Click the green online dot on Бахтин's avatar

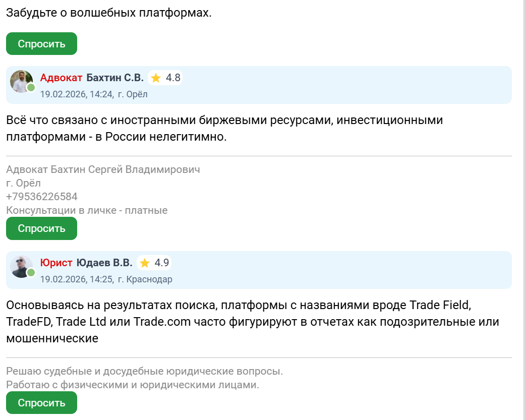click(x=31, y=88)
